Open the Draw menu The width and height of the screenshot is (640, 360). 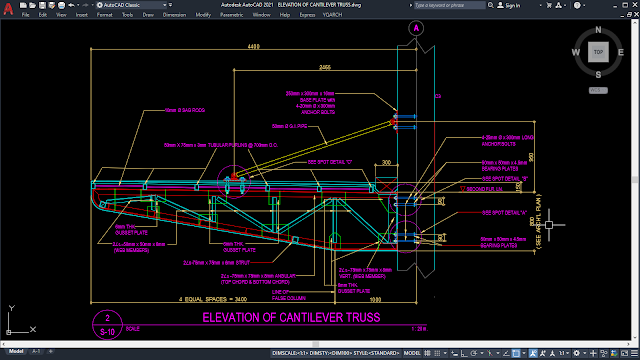pyautogui.click(x=148, y=15)
